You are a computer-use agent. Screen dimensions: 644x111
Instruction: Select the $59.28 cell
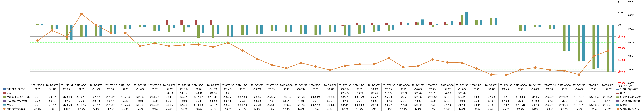tap(491, 97)
